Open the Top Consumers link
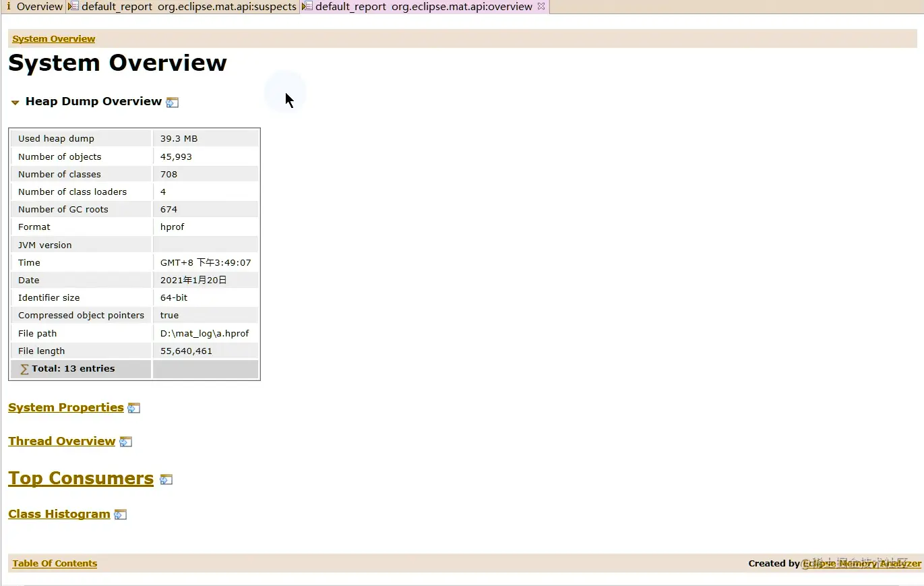The image size is (924, 586). [x=81, y=478]
